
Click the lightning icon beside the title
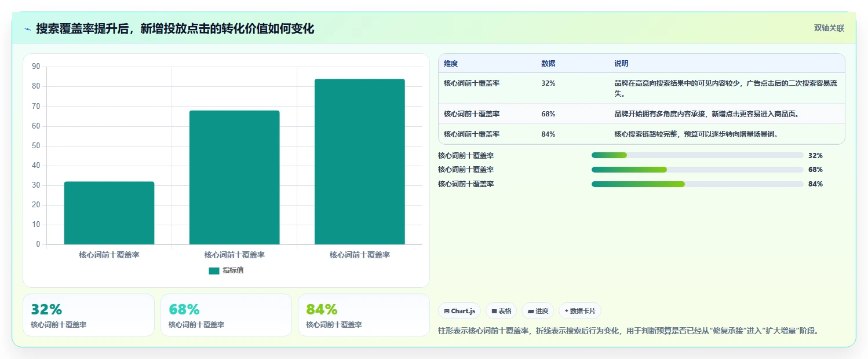(x=27, y=29)
